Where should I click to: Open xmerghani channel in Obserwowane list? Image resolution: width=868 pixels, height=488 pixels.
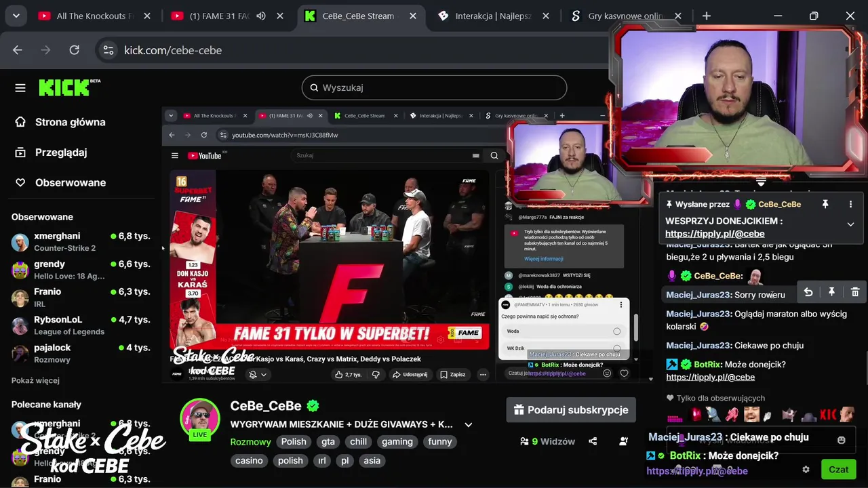[x=80, y=241]
